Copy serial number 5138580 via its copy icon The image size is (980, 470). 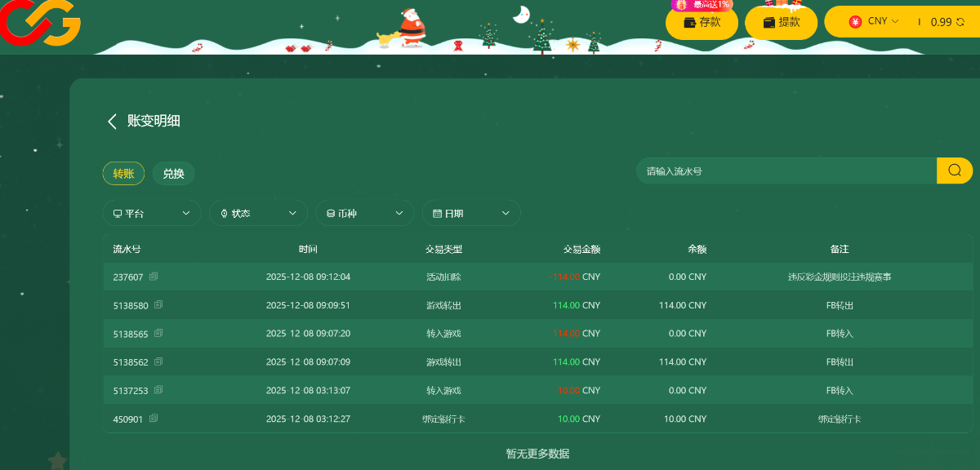(x=158, y=305)
